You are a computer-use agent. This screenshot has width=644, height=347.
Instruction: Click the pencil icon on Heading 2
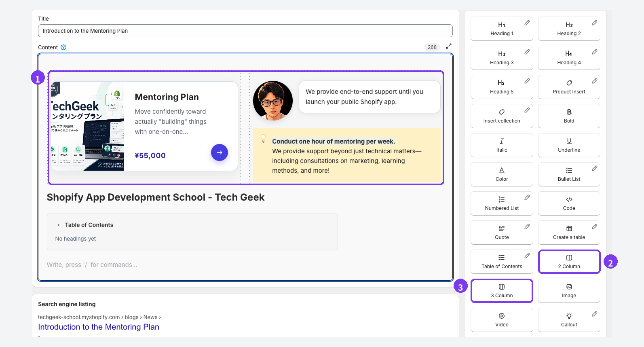595,23
